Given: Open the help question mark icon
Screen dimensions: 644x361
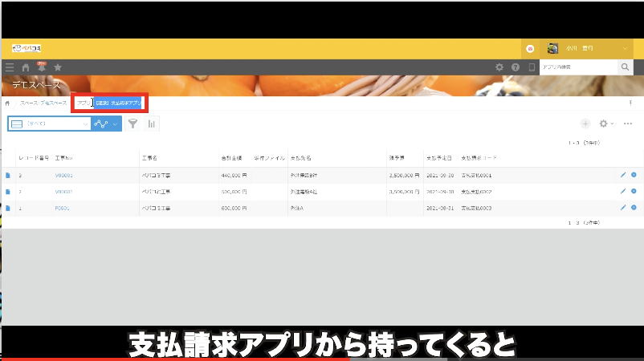Looking at the screenshot, I should [x=516, y=67].
